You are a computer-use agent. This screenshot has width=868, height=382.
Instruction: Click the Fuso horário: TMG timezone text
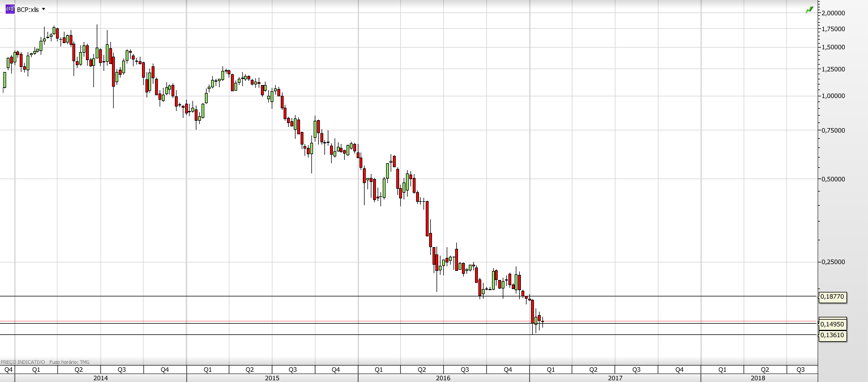(70, 362)
